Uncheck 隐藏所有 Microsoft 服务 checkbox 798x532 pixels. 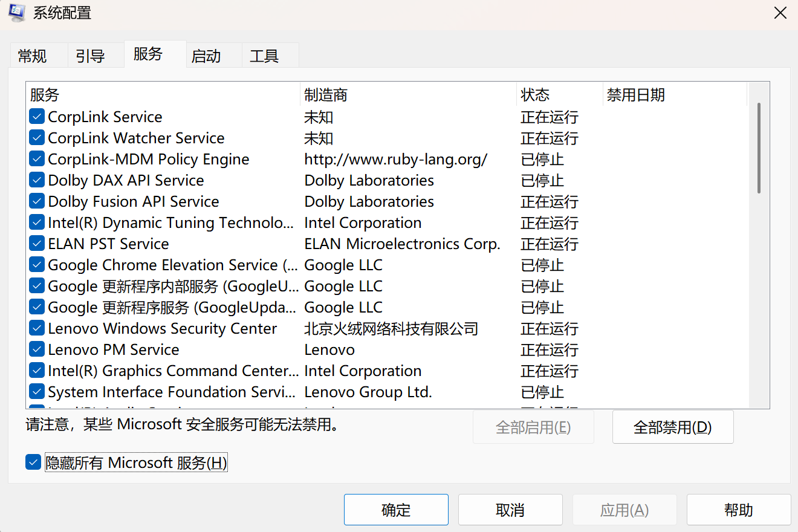(33, 463)
